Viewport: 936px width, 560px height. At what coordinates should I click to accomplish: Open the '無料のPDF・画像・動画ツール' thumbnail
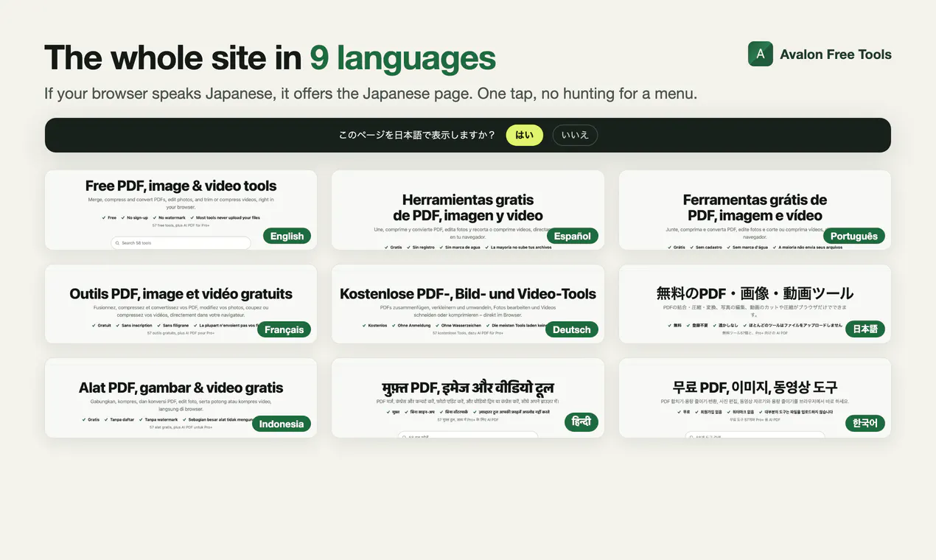[755, 304]
